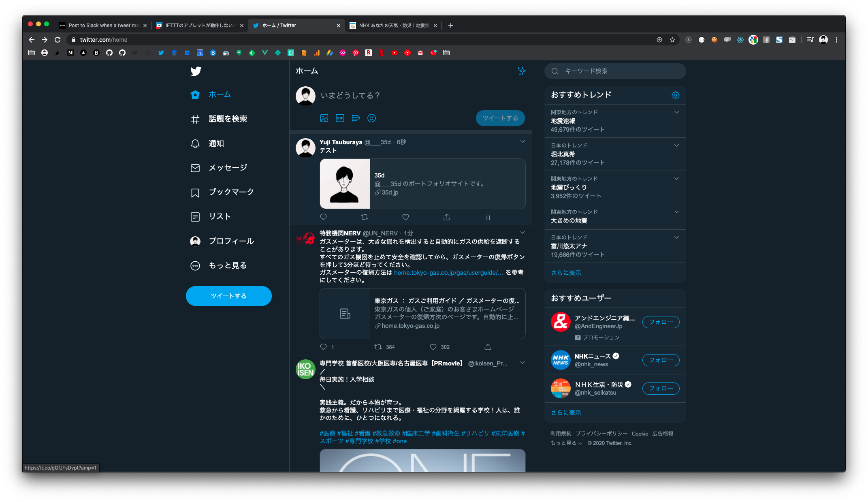Follow NHK生活・防災 @nhk_seikatsu
868x502 pixels.
click(x=661, y=389)
